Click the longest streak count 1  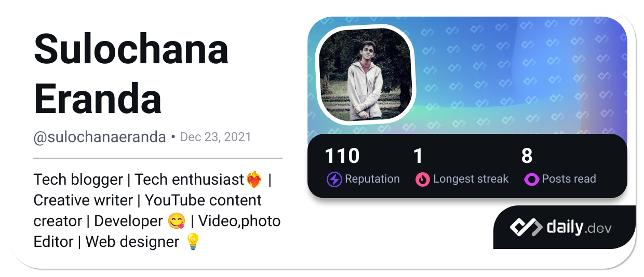(418, 156)
